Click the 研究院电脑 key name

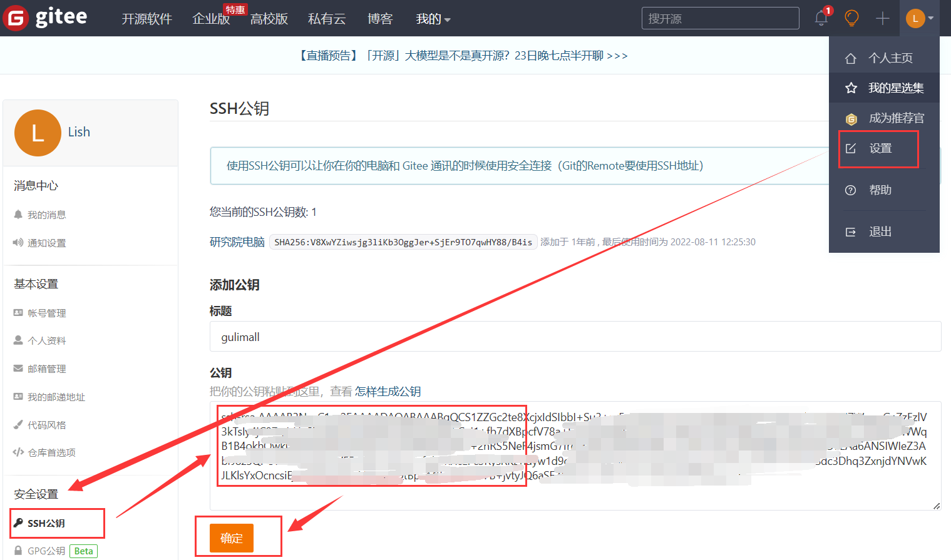point(237,242)
